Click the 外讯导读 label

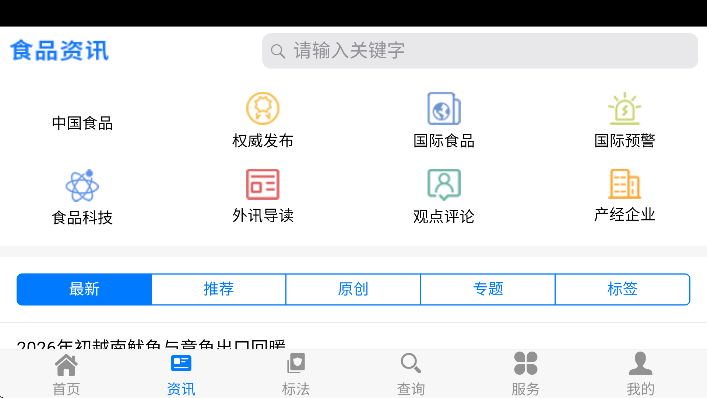coord(263,215)
